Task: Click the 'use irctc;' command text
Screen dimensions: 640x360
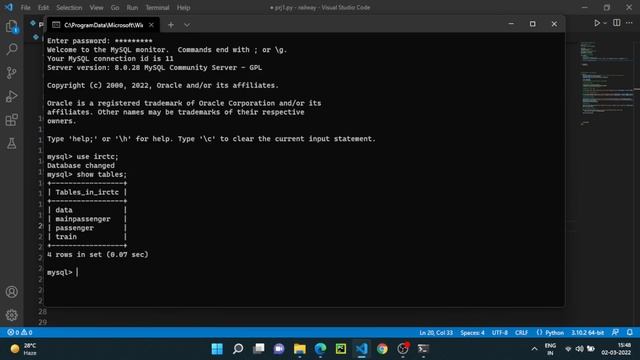Action: pos(98,157)
